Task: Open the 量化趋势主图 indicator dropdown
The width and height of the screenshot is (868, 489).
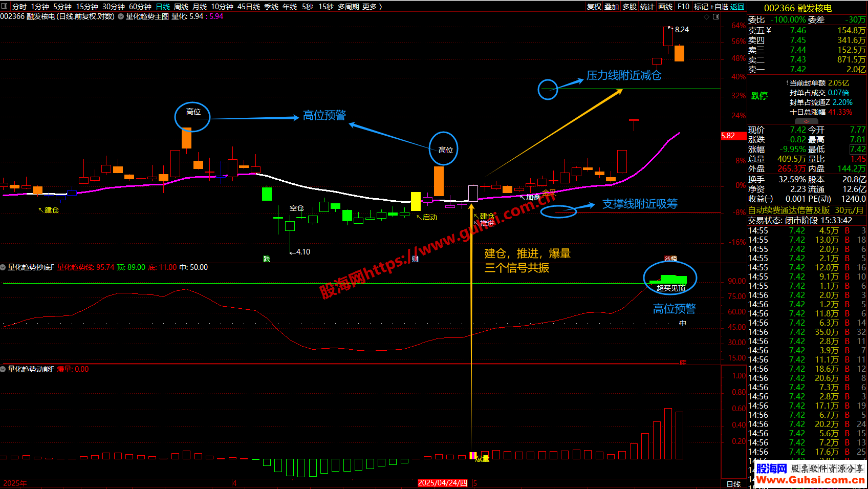Action: coord(121,16)
